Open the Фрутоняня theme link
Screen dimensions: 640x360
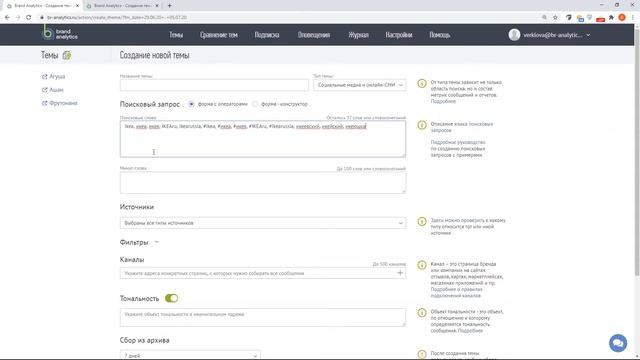pos(63,103)
